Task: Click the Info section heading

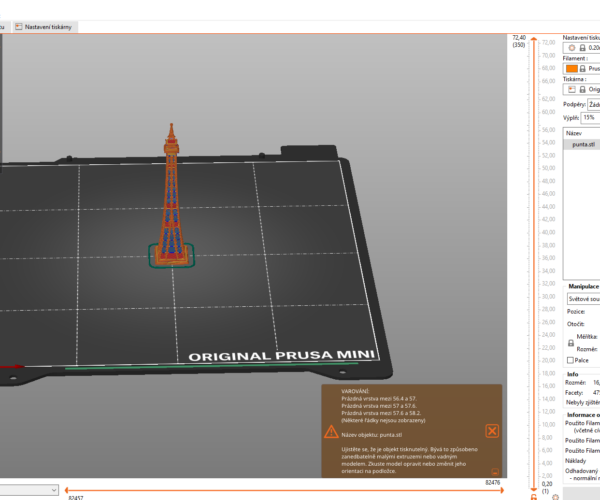Action: (572, 374)
